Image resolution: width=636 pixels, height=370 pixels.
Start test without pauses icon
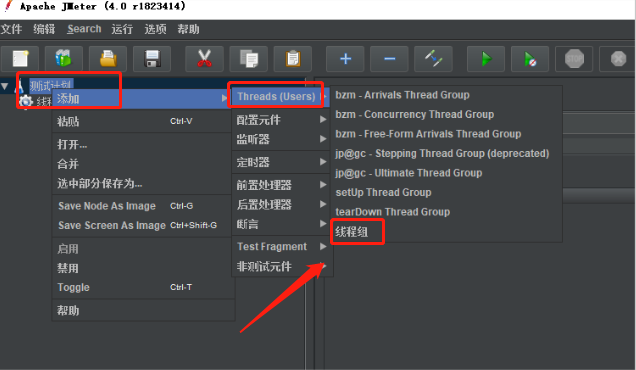point(530,59)
